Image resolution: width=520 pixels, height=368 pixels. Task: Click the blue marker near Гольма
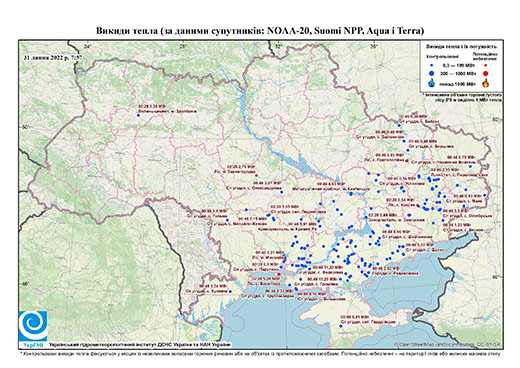click(x=227, y=220)
